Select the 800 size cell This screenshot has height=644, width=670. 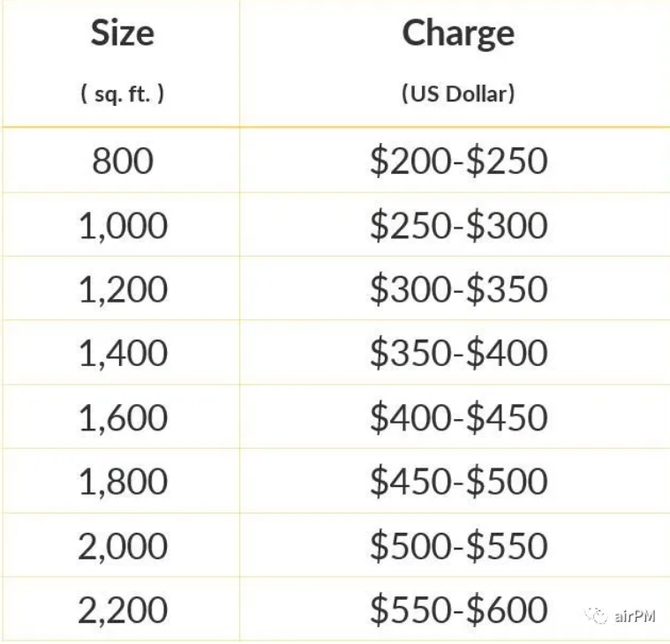pos(123,161)
